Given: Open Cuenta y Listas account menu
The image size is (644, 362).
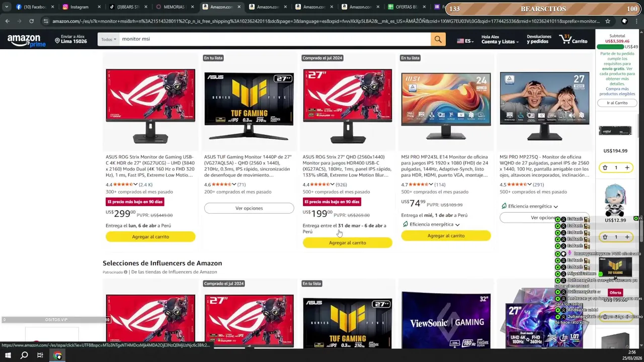Looking at the screenshot, I should pos(500,39).
